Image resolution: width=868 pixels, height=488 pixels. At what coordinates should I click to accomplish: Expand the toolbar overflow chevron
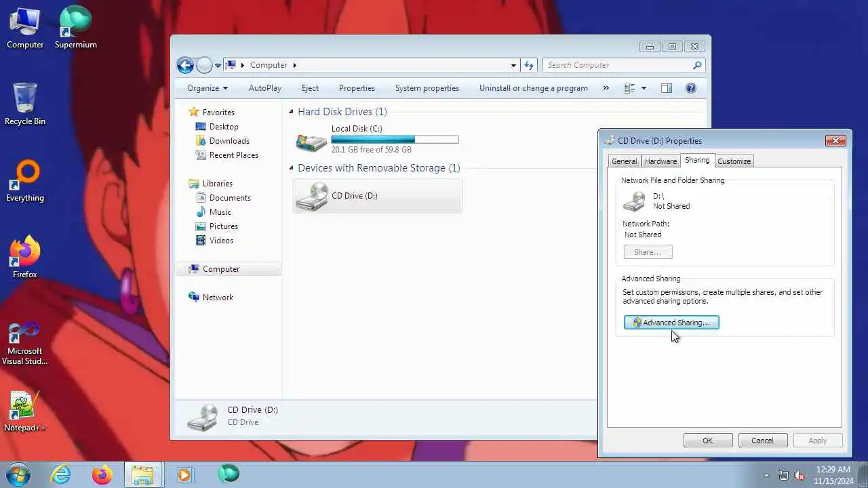606,88
